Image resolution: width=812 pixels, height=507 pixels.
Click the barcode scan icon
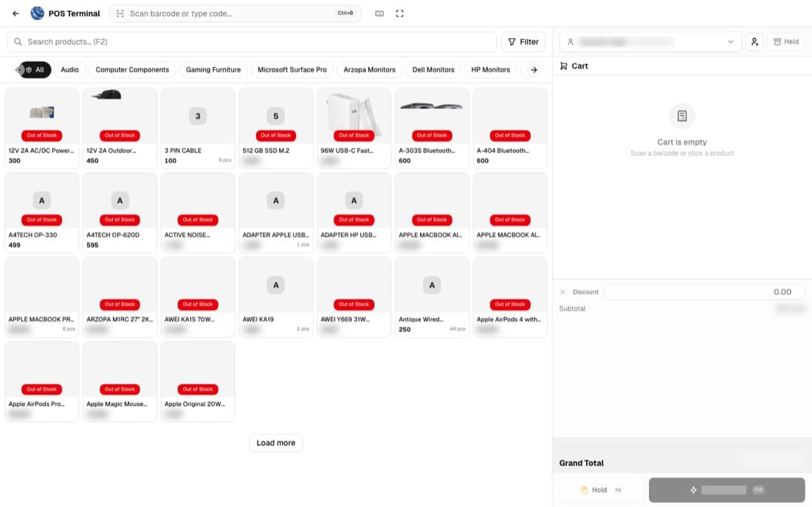tap(120, 13)
